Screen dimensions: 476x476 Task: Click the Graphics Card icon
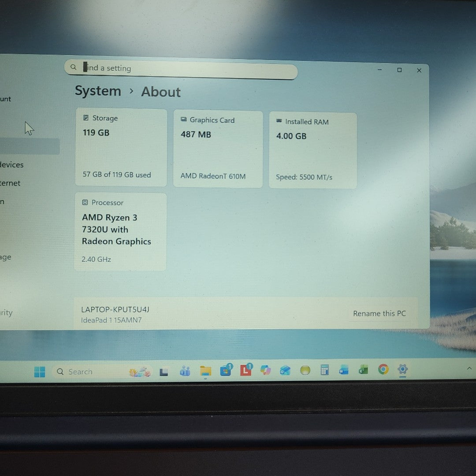tap(184, 119)
